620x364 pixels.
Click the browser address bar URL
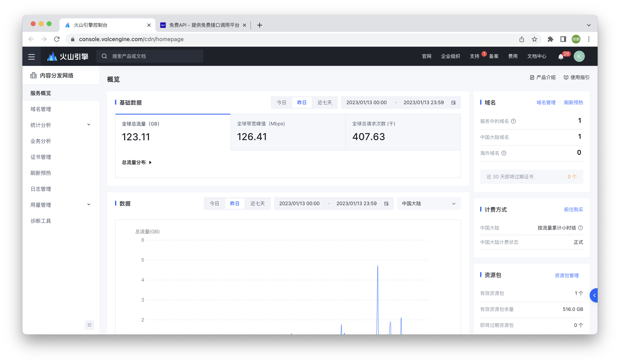coord(131,39)
